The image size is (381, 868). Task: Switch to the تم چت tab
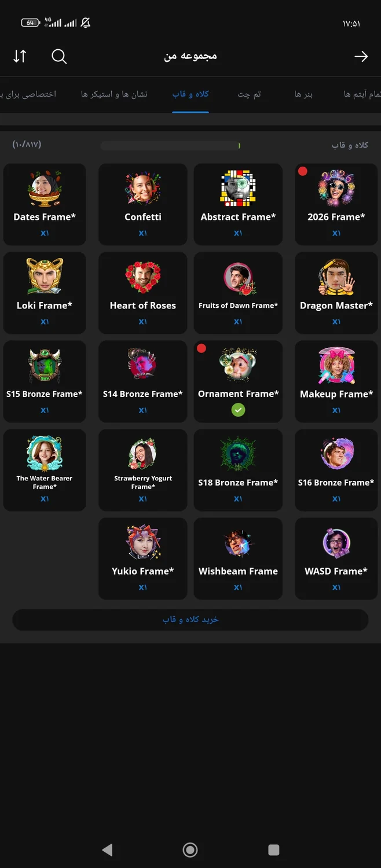tap(249, 94)
